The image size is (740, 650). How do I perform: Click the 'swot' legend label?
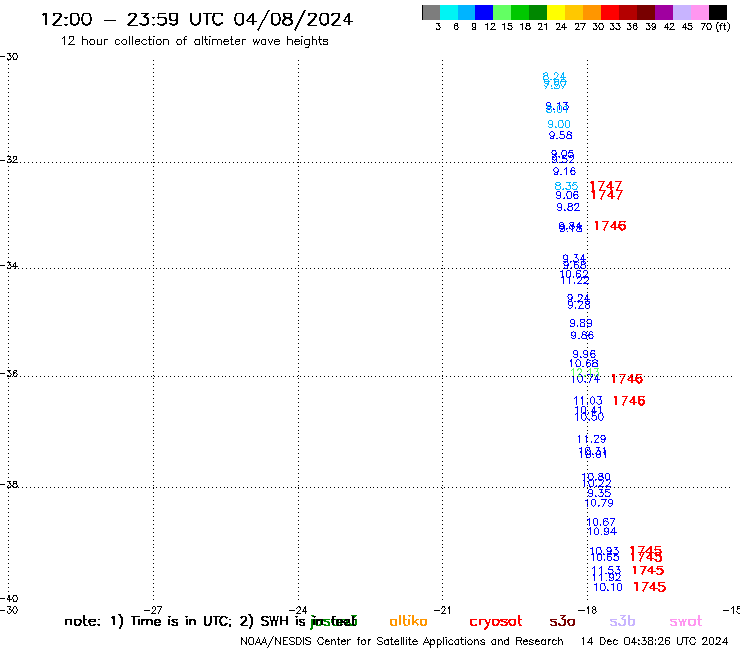click(x=686, y=622)
